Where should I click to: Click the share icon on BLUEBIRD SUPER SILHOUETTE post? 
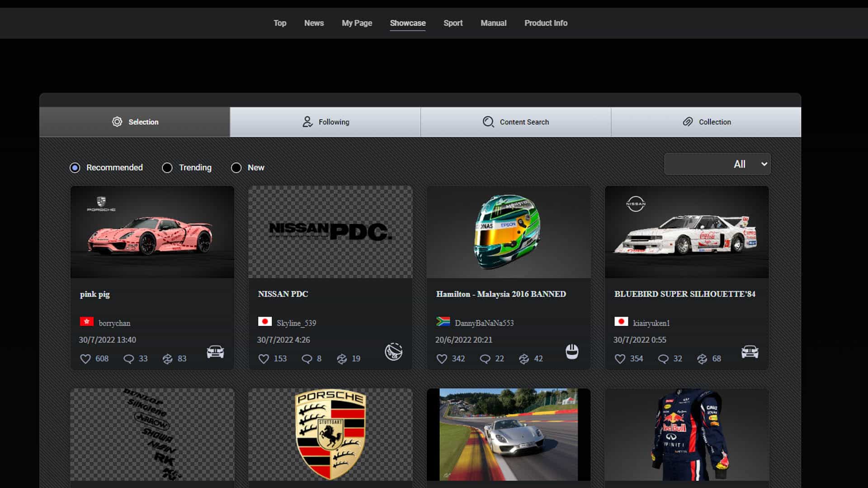(702, 358)
